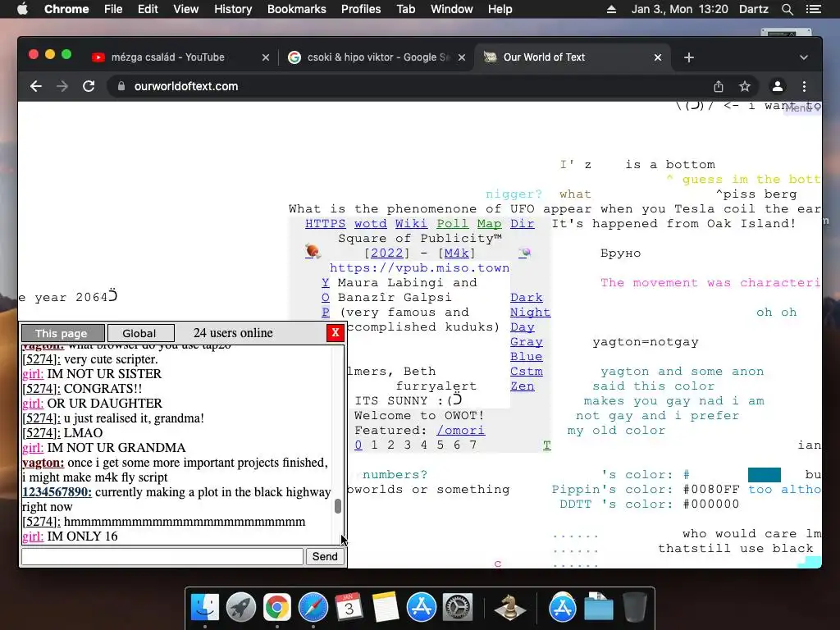Open Chrome's three-dot menu
This screenshot has height=630, width=840.
pyautogui.click(x=804, y=86)
